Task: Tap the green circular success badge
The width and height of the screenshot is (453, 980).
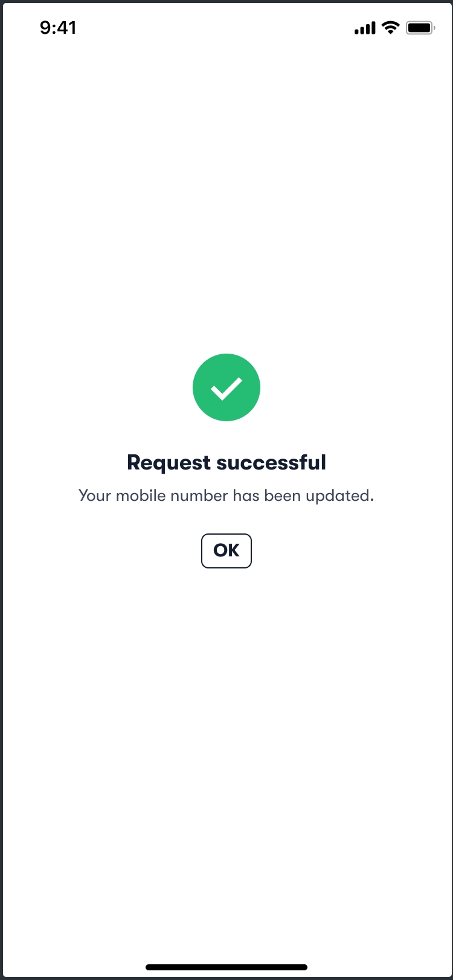Action: point(226,387)
